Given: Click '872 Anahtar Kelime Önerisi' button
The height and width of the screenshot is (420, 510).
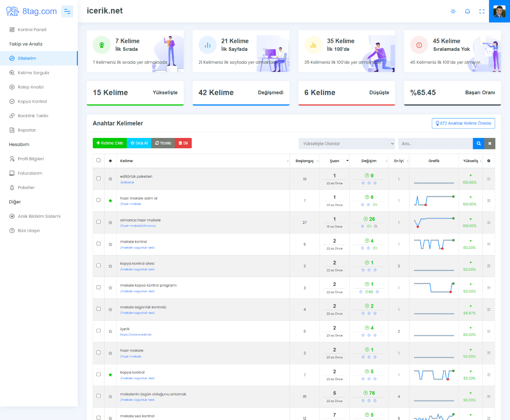Looking at the screenshot, I should [x=463, y=123].
